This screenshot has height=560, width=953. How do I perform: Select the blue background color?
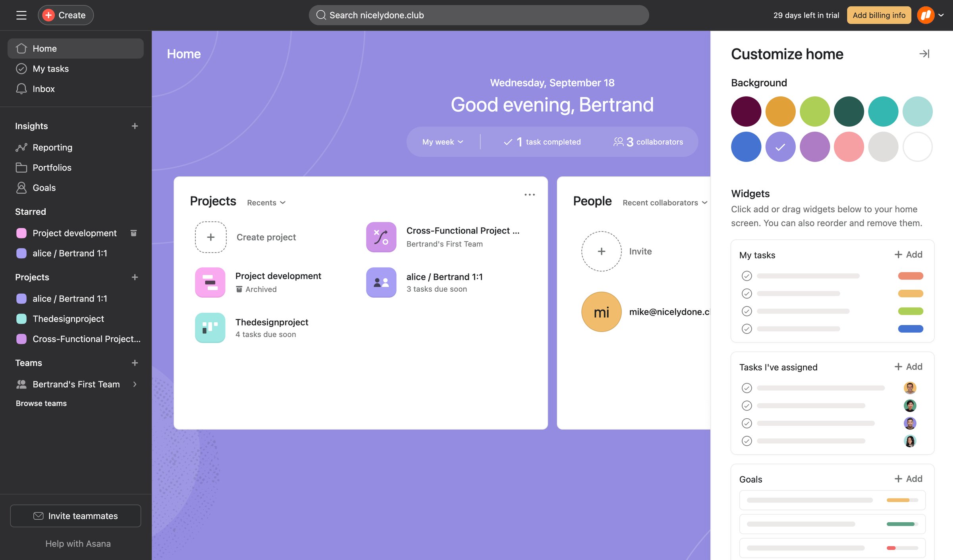click(x=746, y=147)
